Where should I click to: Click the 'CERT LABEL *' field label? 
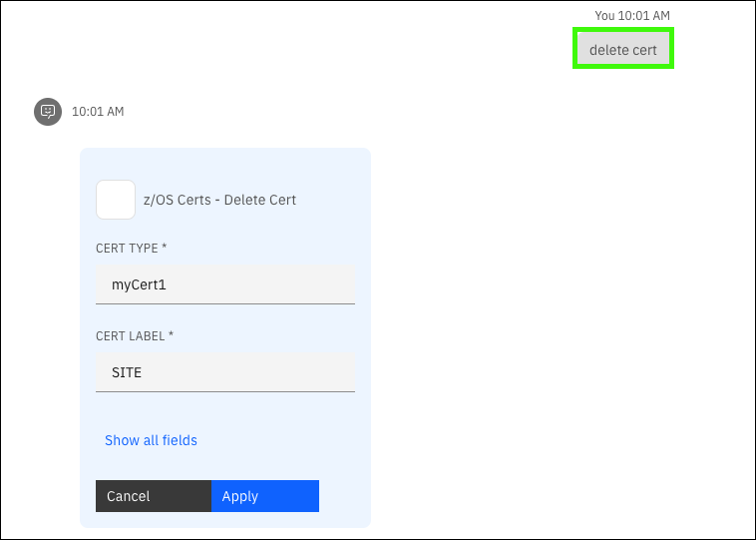coord(135,335)
